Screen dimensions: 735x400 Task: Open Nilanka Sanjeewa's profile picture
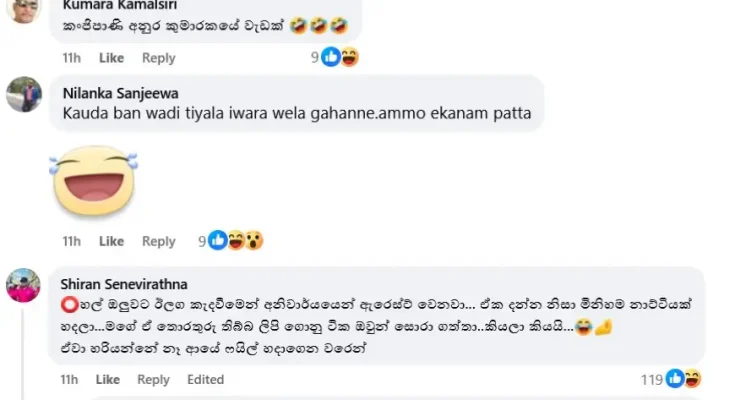point(24,95)
